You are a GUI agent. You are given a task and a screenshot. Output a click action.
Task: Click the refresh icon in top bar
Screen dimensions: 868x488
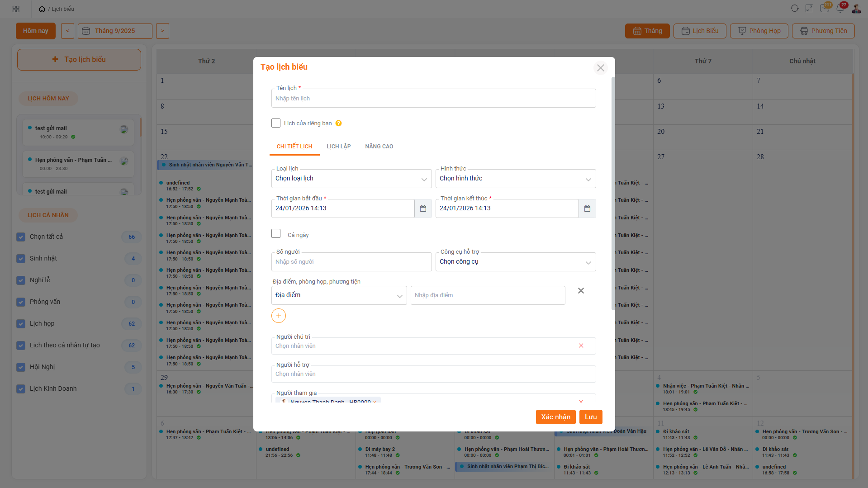pos(794,9)
